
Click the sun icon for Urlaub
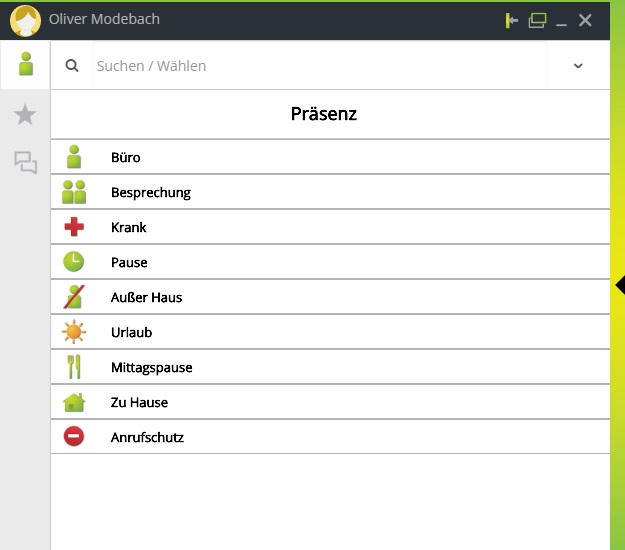point(74,332)
